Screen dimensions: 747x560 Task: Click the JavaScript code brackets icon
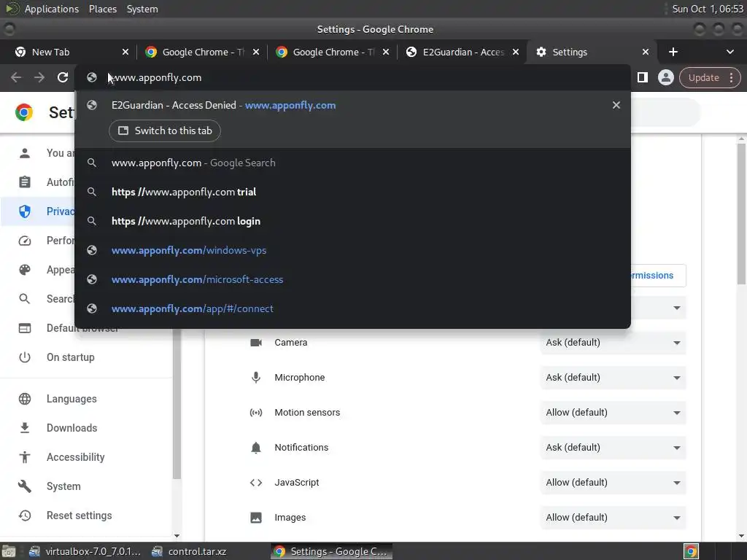point(256,483)
